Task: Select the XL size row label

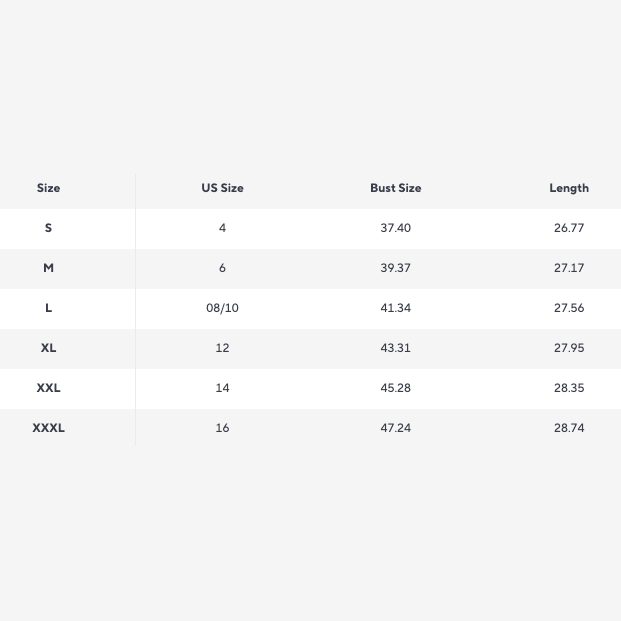Action: click(48, 348)
